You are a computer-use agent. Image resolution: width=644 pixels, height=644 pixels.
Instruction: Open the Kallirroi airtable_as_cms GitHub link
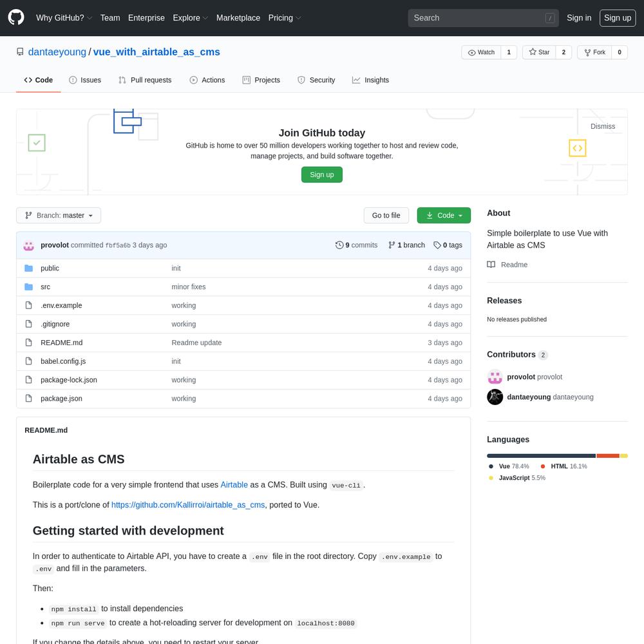[188, 505]
